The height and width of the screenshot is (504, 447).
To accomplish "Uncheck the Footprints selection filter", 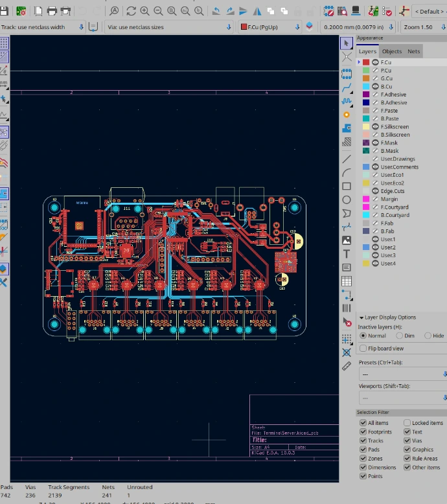I will pyautogui.click(x=363, y=431).
